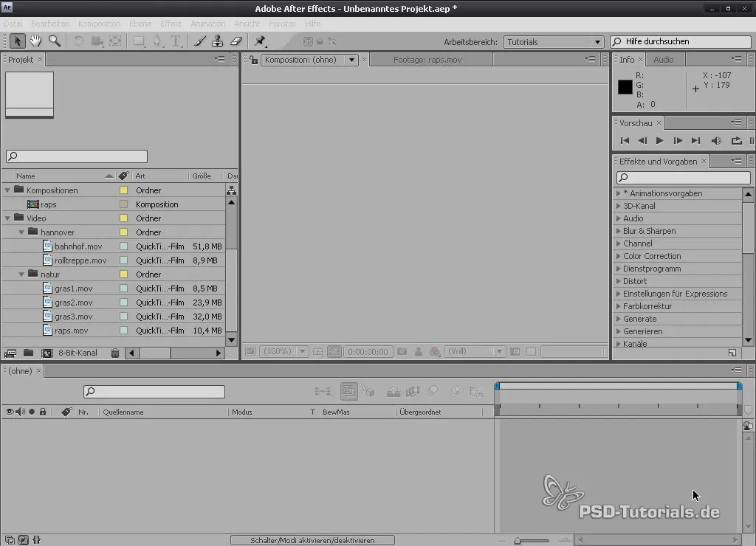Viewport: 756px width, 546px height.
Task: Expand Blur & Sharpen effects category
Action: 618,231
